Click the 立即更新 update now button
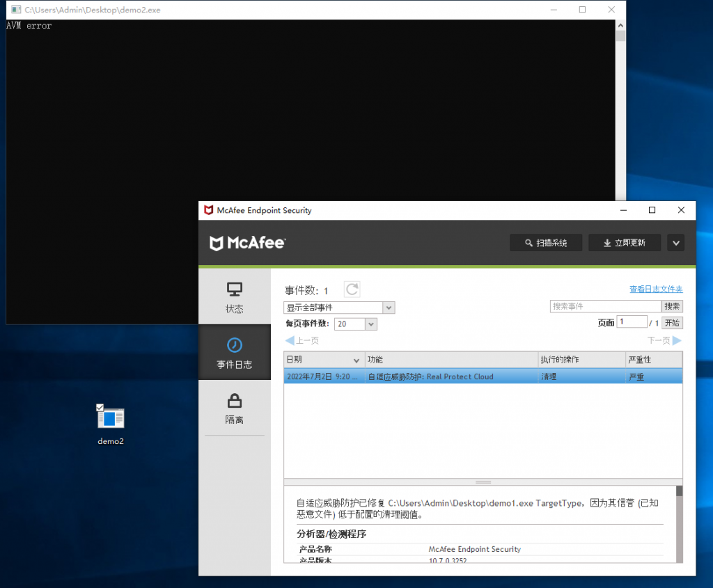The width and height of the screenshot is (713, 588). click(x=625, y=243)
